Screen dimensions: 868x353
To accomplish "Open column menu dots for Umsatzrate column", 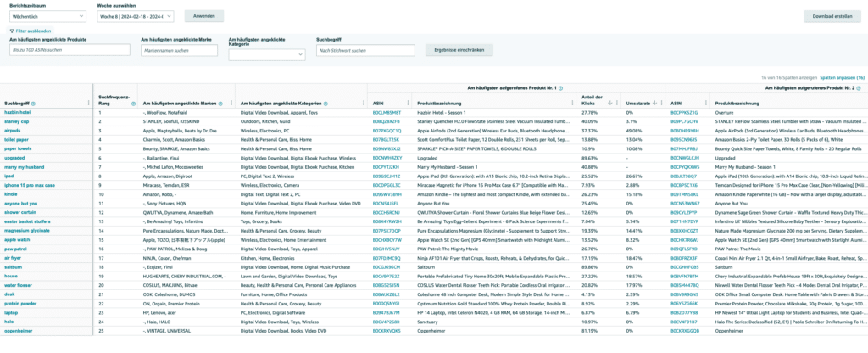I will 661,103.
